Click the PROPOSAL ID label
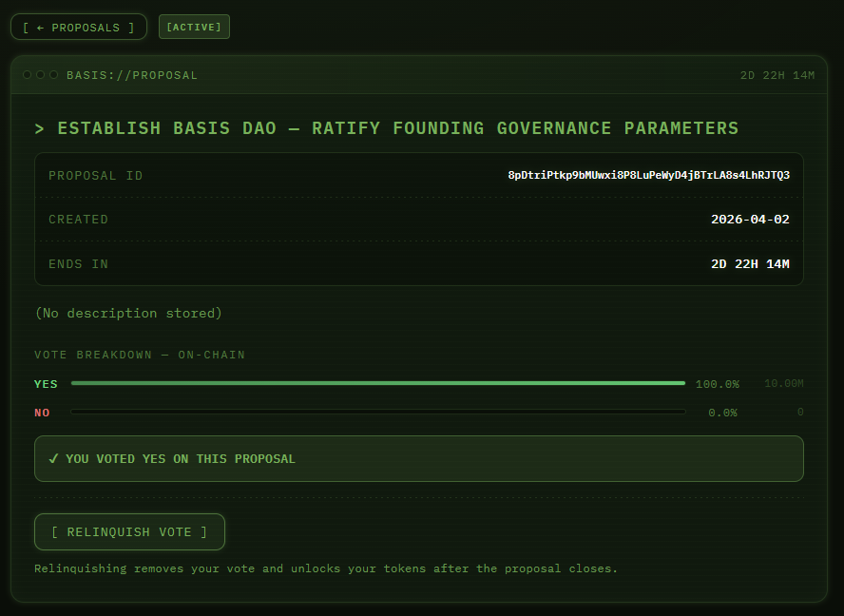 click(96, 176)
